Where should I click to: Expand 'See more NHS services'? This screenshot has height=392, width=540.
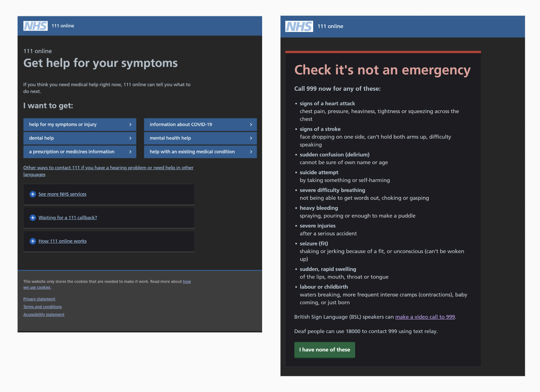pos(62,194)
